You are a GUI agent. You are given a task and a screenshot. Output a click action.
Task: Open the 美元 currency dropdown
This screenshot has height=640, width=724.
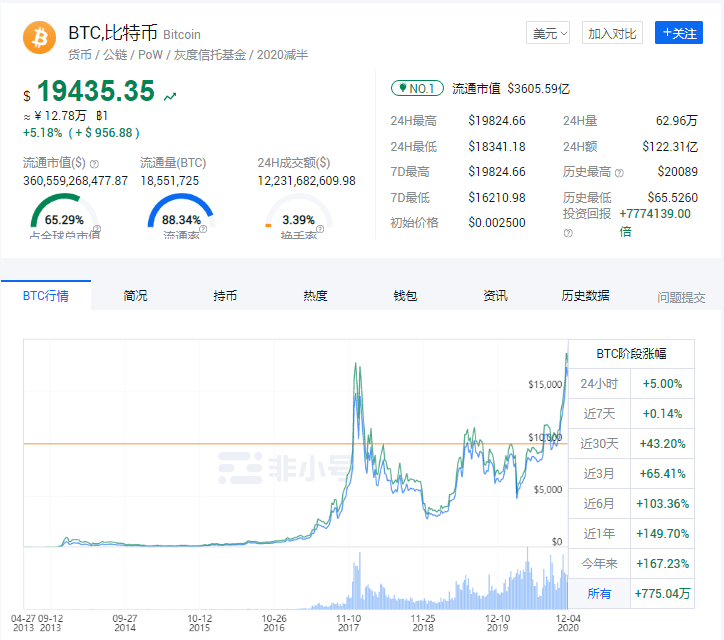click(x=548, y=33)
